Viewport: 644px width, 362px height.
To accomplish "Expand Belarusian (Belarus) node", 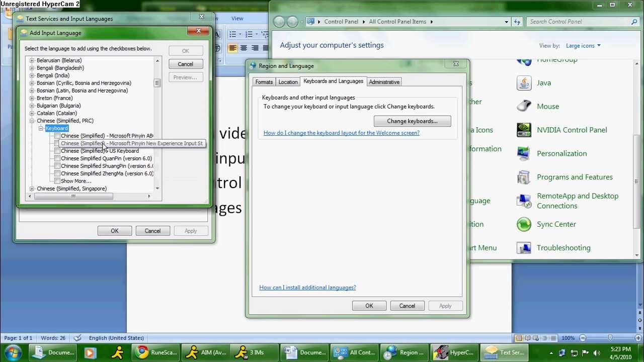I will (x=32, y=60).
